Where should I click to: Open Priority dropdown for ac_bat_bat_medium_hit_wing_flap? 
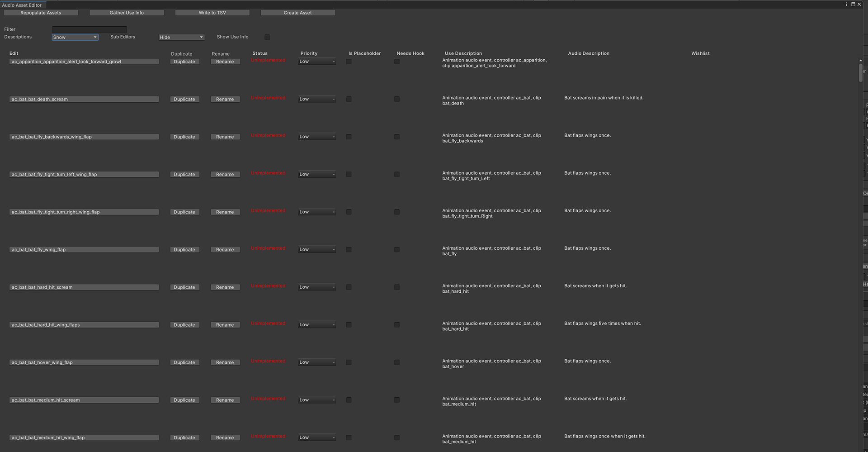(x=317, y=438)
